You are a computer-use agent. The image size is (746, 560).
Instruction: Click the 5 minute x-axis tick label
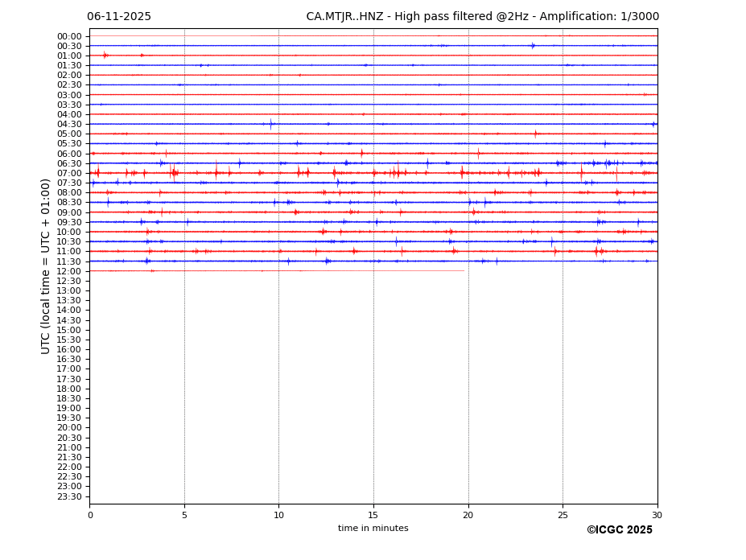[184, 515]
